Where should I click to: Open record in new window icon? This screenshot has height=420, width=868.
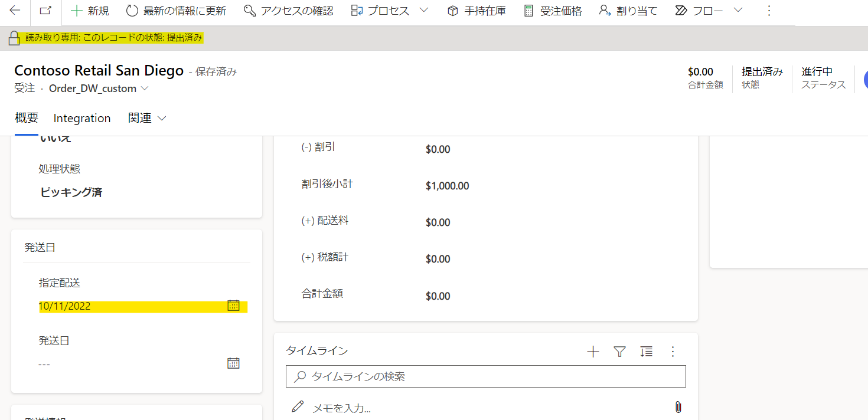click(x=45, y=11)
